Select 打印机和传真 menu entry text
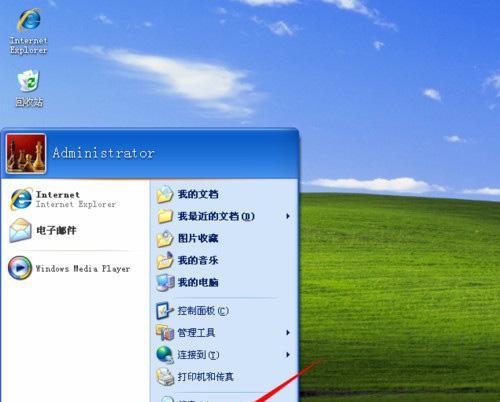This screenshot has width=500, height=402. 205,377
